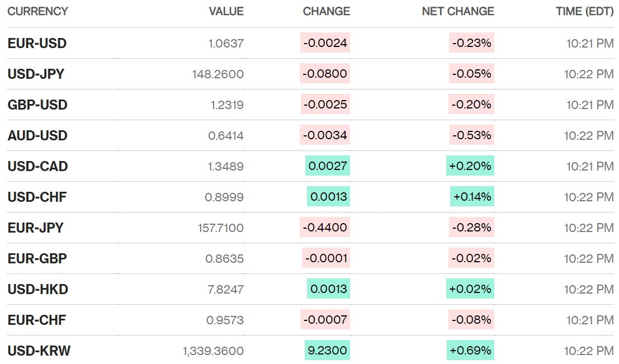The height and width of the screenshot is (364, 619).
Task: Sort by the CHANGE column header
Action: tap(326, 11)
